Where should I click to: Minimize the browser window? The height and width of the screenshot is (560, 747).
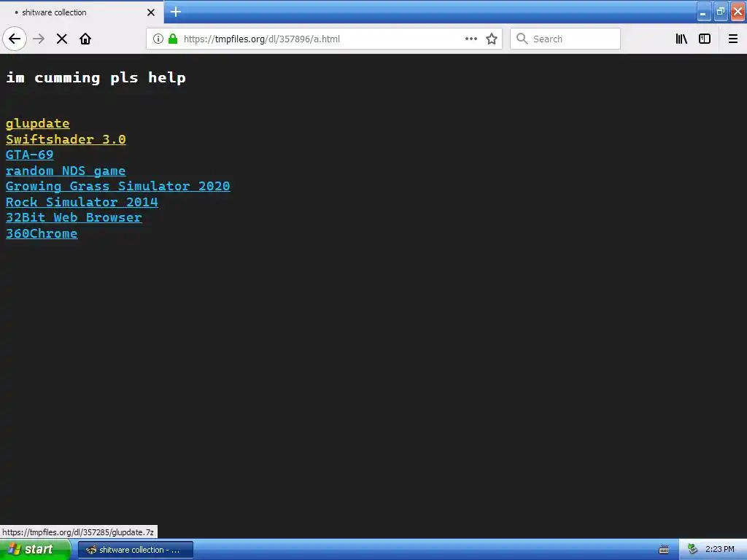pyautogui.click(x=704, y=12)
